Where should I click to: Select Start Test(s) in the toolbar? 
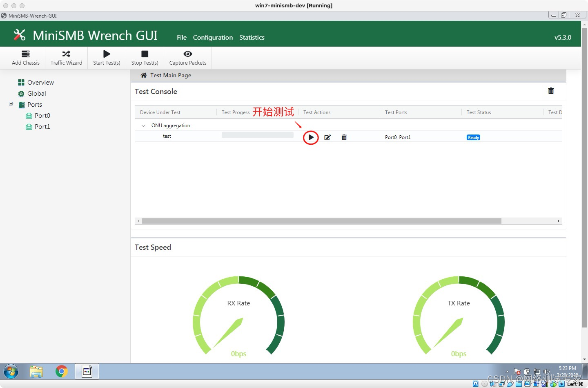coord(107,57)
